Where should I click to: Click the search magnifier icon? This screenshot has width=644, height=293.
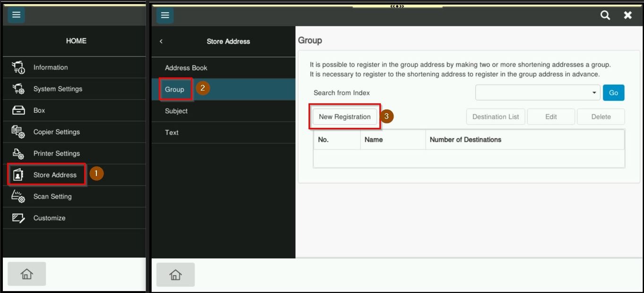coord(605,15)
